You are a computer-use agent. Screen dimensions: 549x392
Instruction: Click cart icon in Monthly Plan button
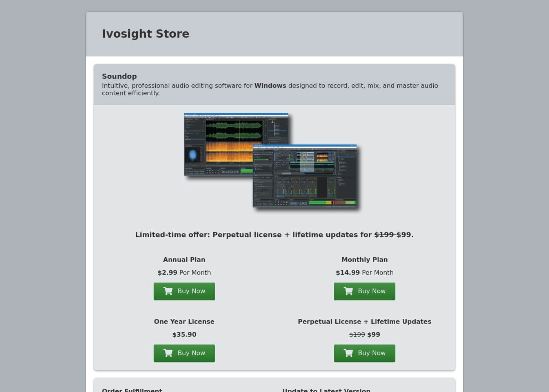348,291
